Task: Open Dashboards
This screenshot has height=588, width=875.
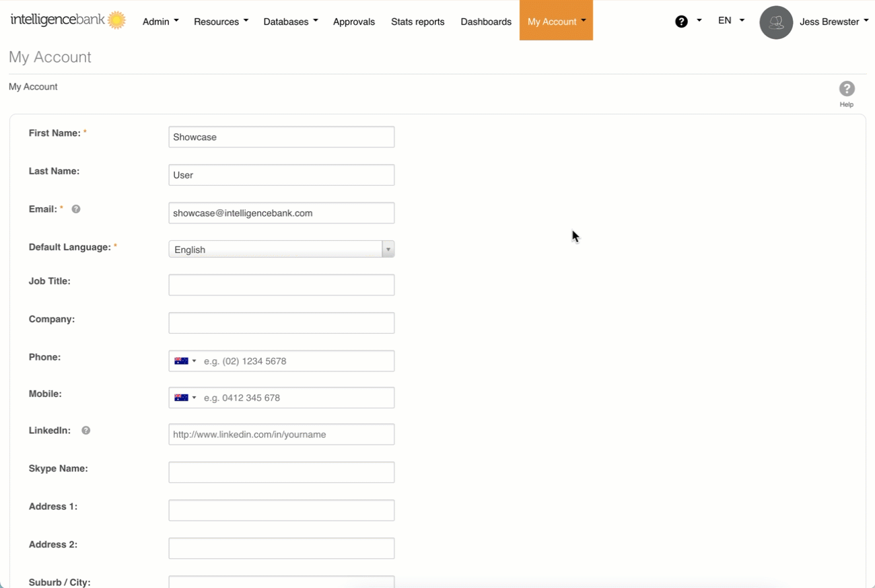Action: [486, 22]
